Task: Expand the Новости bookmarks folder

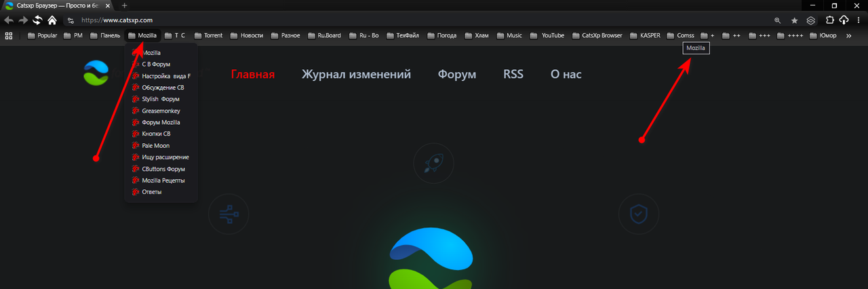Action: click(x=247, y=35)
